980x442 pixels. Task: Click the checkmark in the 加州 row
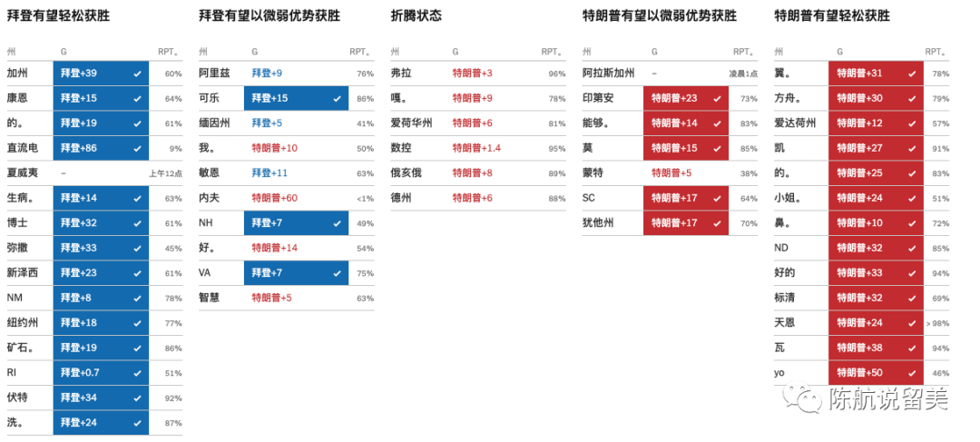(x=137, y=74)
